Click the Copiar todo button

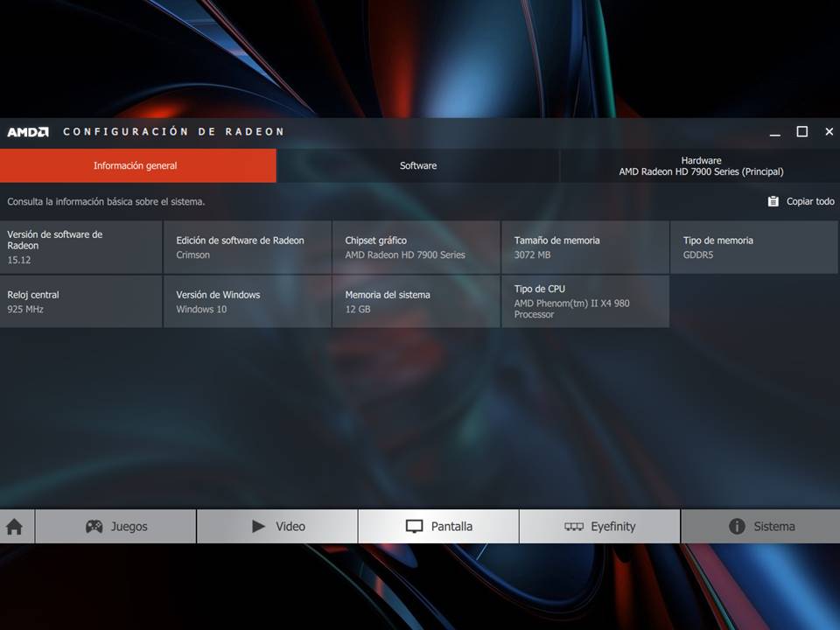coord(801,201)
